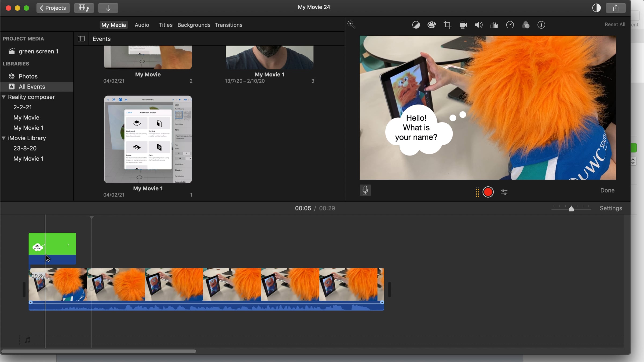Show the clip information inspector

(x=541, y=25)
